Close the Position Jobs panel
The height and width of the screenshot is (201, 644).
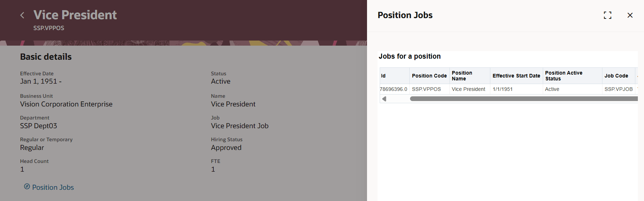point(630,15)
